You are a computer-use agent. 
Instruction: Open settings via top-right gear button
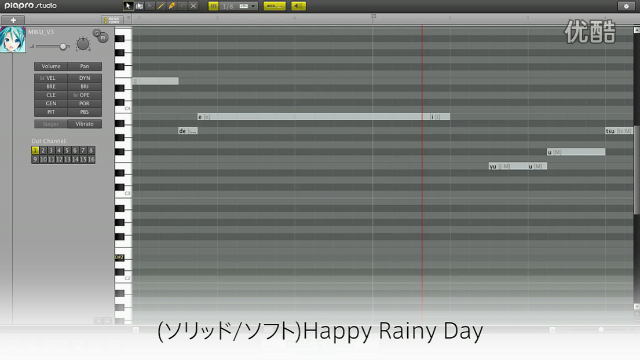click(626, 6)
